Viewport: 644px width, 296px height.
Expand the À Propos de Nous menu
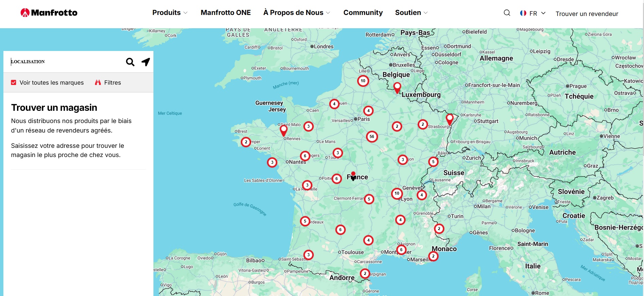[x=297, y=13]
